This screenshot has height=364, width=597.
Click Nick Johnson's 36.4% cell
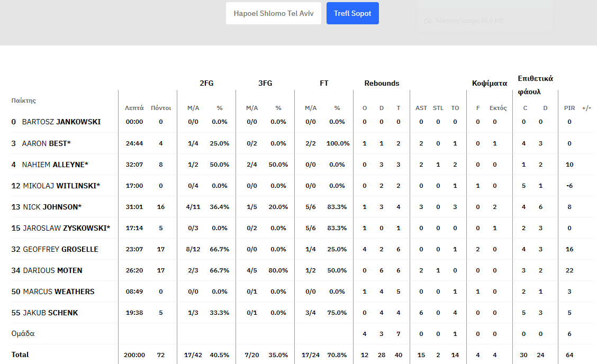click(219, 207)
